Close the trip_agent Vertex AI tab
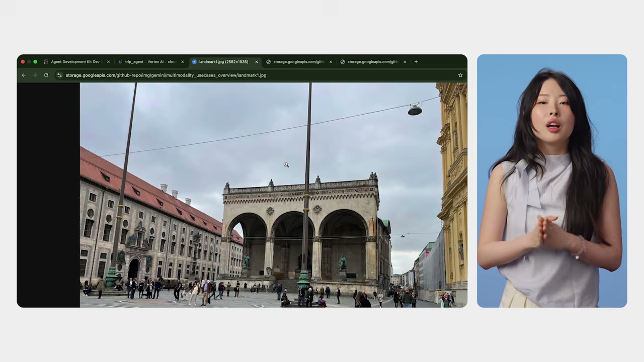The height and width of the screenshot is (362, 644). tap(182, 62)
